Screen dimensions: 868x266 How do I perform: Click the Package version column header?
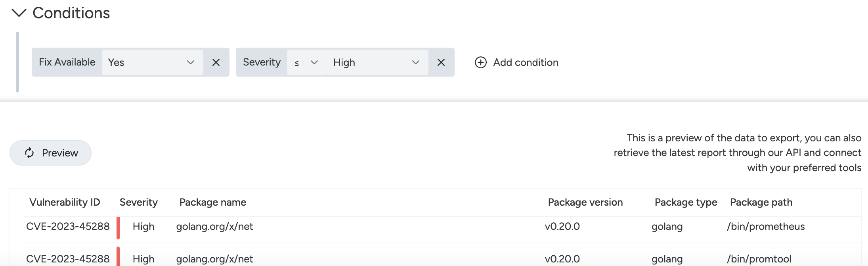coord(585,202)
